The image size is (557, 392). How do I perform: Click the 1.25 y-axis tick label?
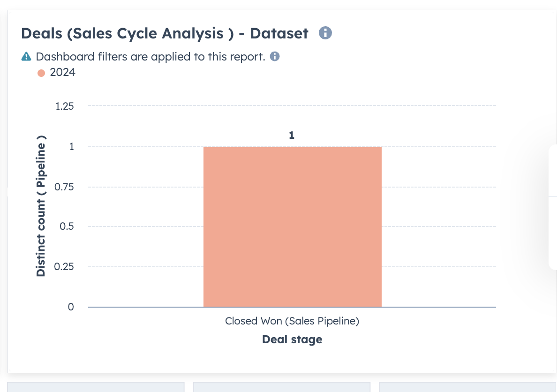pos(64,106)
